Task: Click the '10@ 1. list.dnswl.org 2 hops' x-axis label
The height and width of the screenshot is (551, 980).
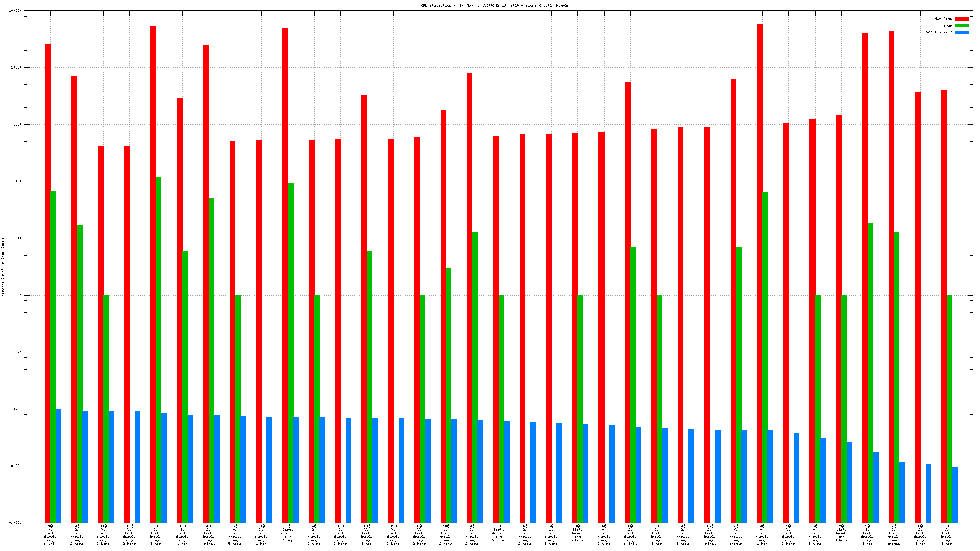Action: pos(446,535)
